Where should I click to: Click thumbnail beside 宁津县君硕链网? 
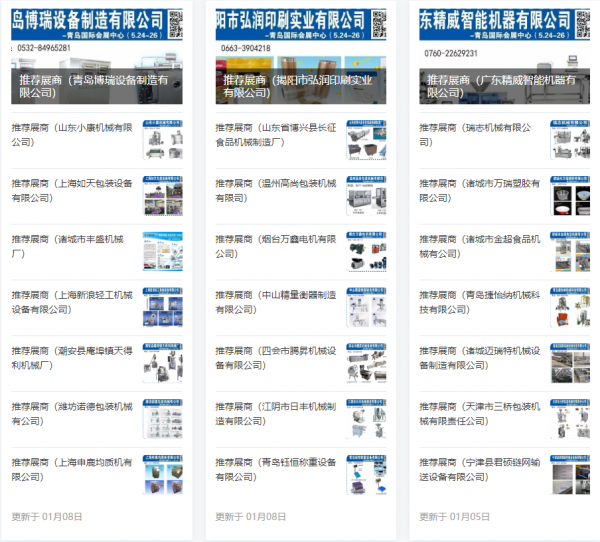pyautogui.click(x=570, y=475)
